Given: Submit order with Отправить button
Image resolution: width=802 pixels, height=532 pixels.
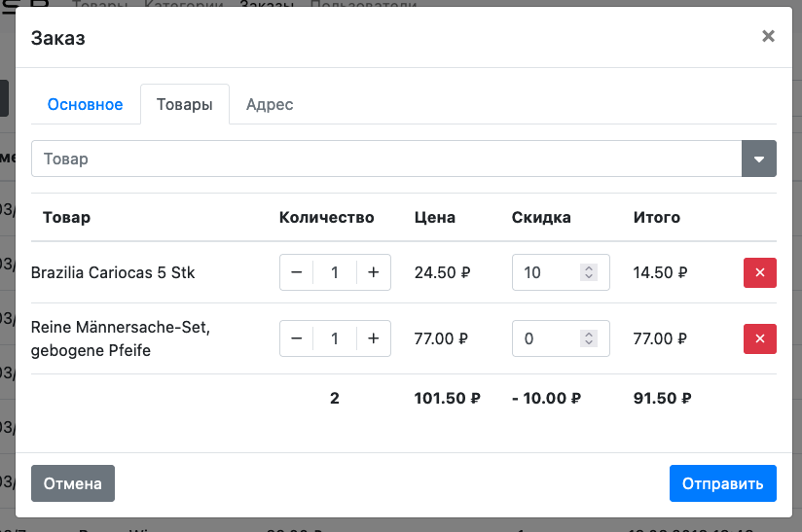Looking at the screenshot, I should pyautogui.click(x=722, y=483).
